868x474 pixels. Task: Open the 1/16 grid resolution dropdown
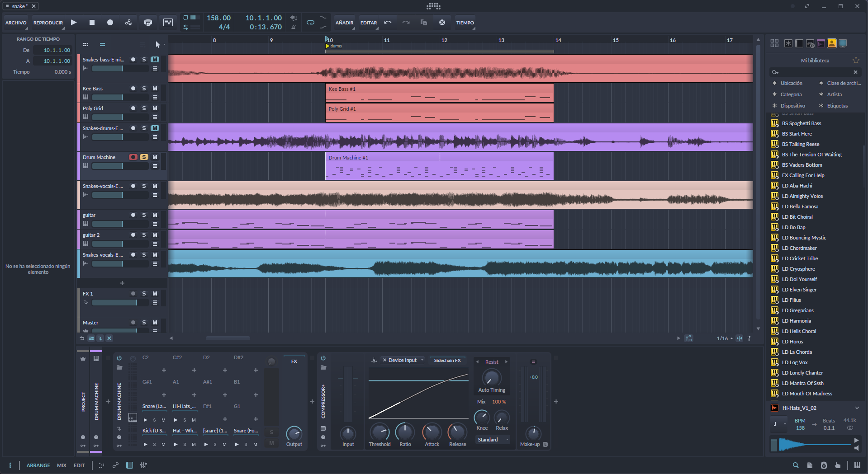point(725,338)
